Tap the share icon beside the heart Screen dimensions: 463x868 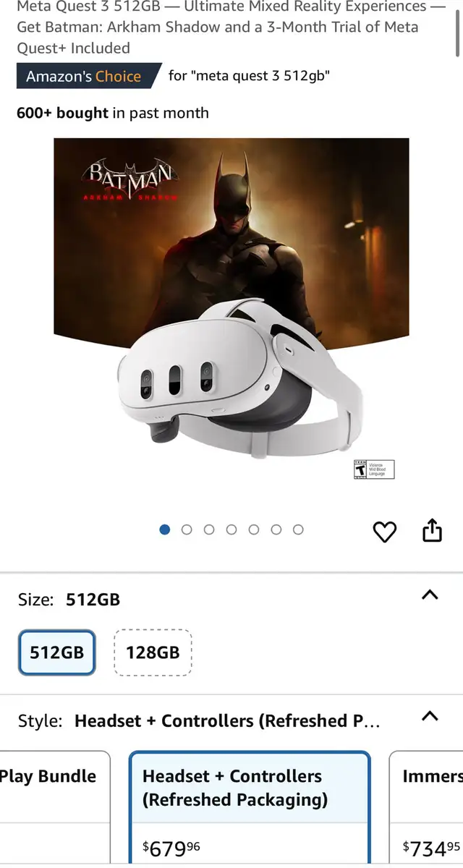click(x=431, y=530)
